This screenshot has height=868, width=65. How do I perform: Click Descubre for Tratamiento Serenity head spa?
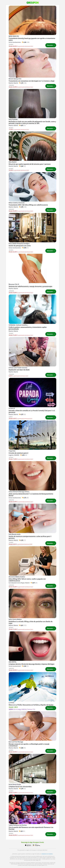[51, 45]
